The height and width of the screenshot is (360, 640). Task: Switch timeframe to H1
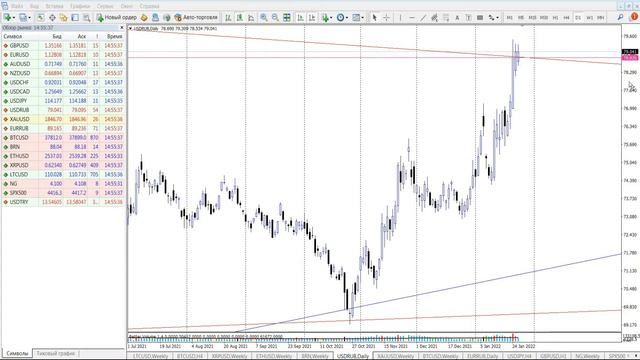point(555,18)
